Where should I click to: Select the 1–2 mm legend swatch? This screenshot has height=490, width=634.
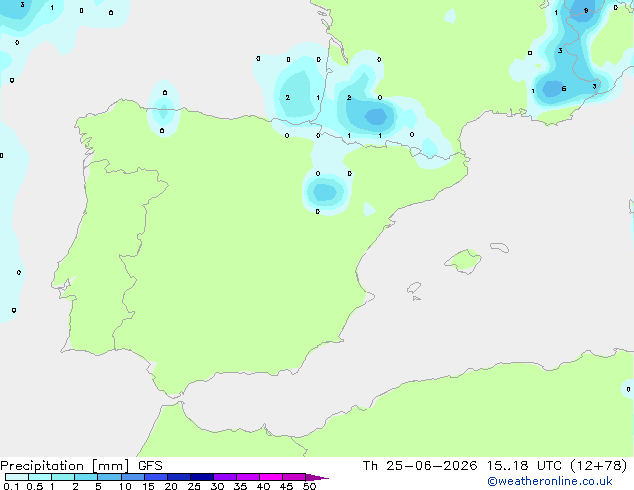click(x=63, y=477)
